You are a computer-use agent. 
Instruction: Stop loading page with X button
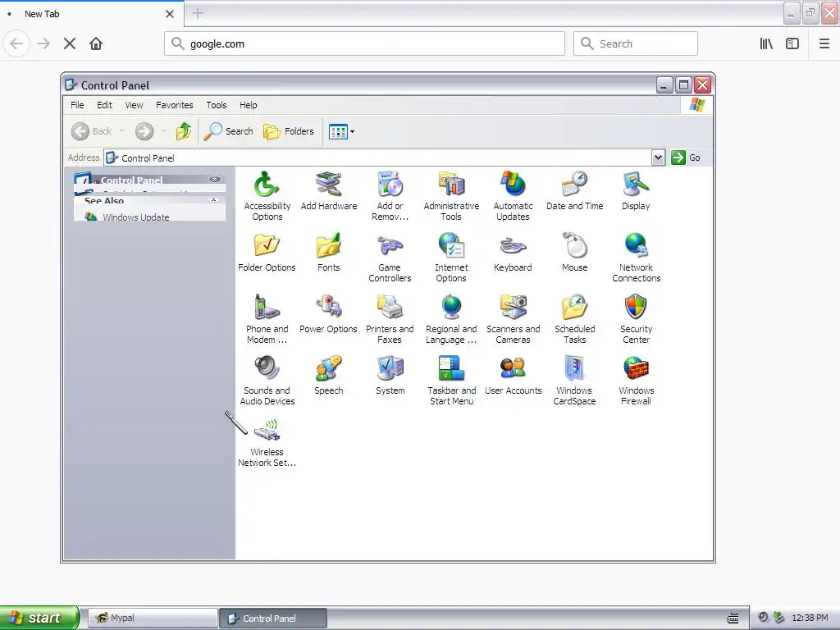tap(70, 43)
